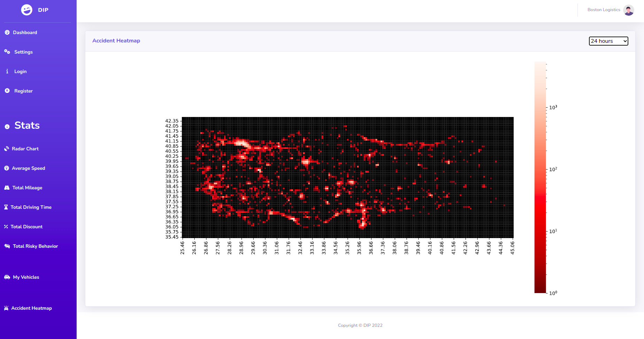Image resolution: width=644 pixels, height=339 pixels.
Task: Click the DIP smiley logo icon
Action: click(x=27, y=10)
